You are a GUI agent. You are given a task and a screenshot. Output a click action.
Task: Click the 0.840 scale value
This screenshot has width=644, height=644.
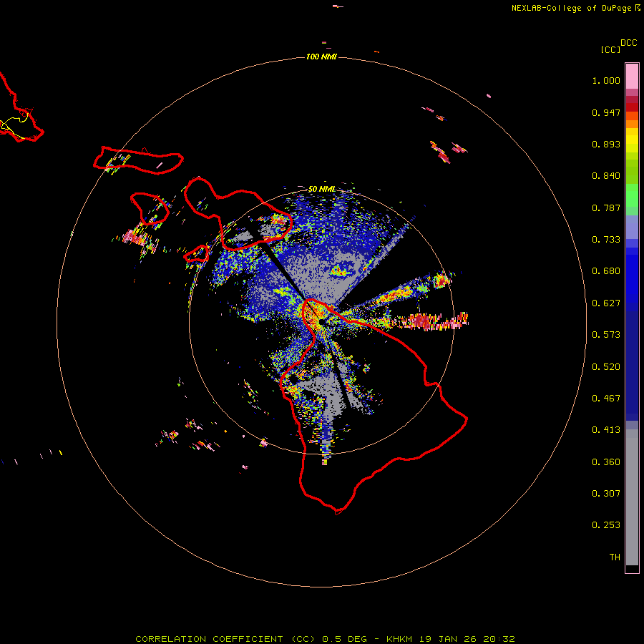tap(606, 176)
